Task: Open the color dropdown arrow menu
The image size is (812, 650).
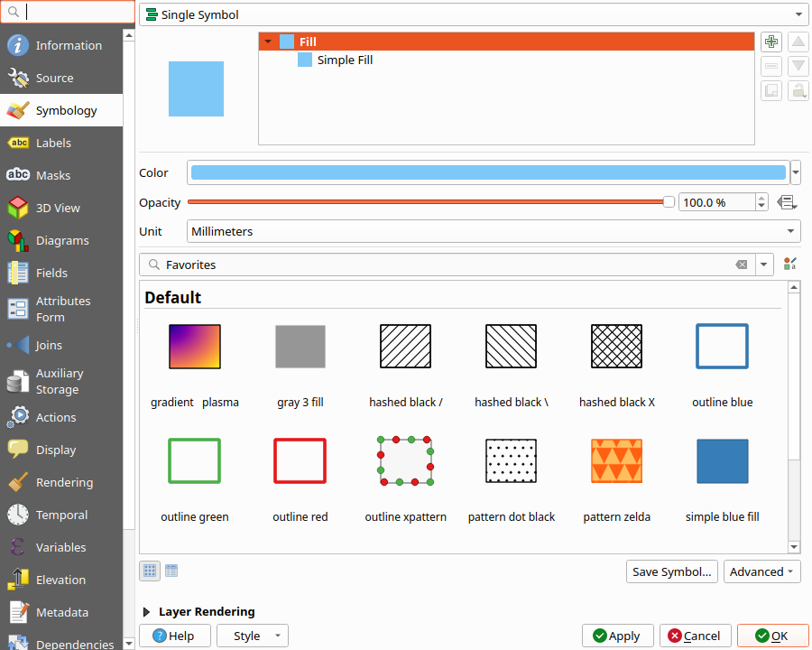Action: (796, 172)
